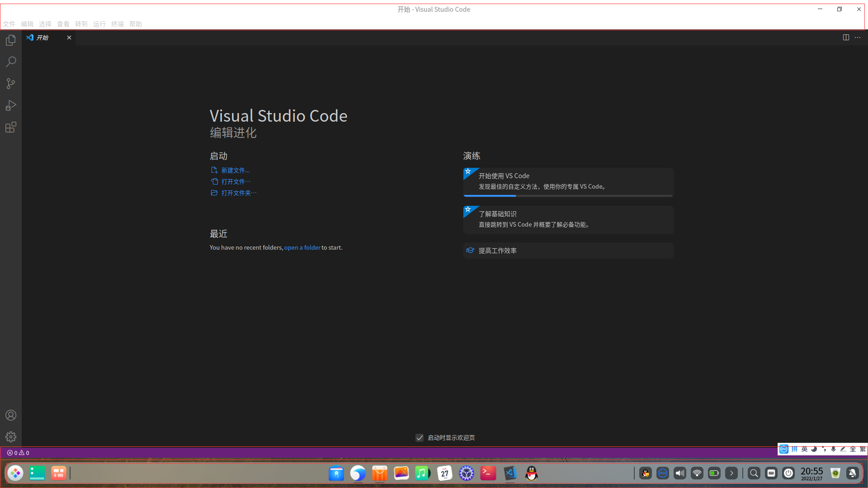Toggle the 启动时显示欢迎页 checkbox
The height and width of the screenshot is (488, 868).
(x=420, y=438)
